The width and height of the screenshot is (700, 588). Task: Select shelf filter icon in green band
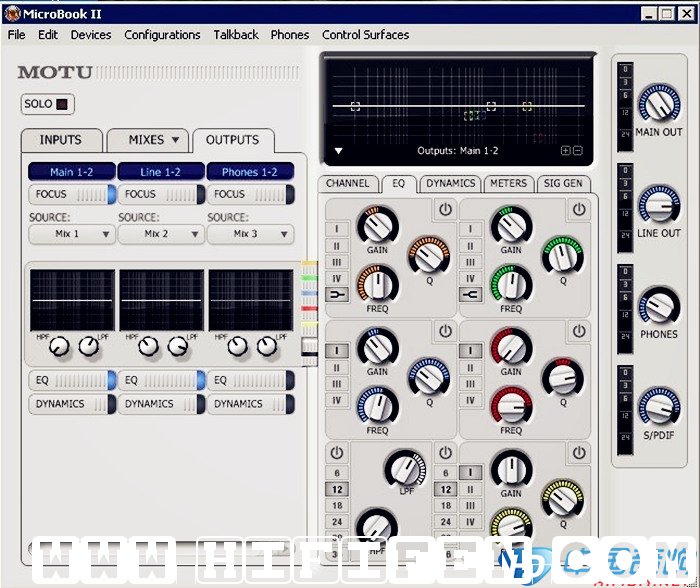point(471,295)
